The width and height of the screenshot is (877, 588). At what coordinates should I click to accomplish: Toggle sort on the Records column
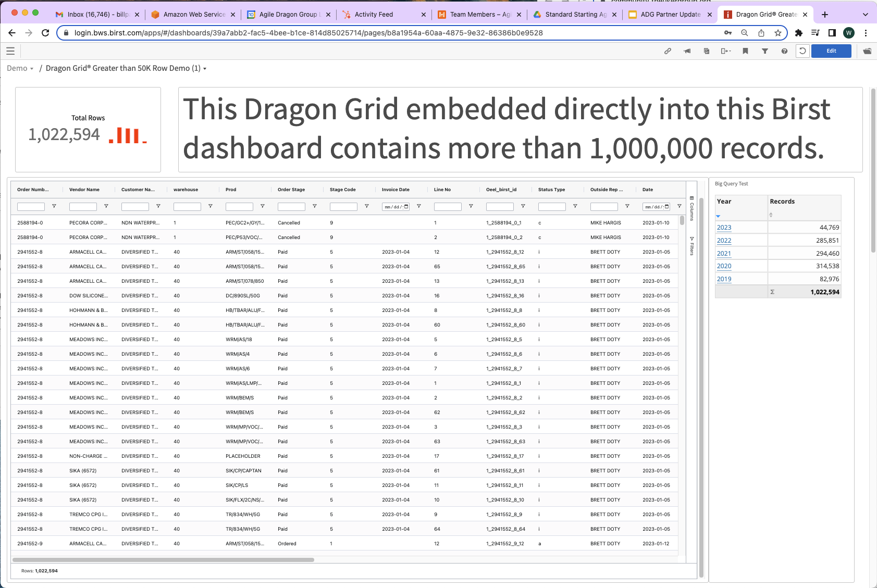(x=771, y=215)
